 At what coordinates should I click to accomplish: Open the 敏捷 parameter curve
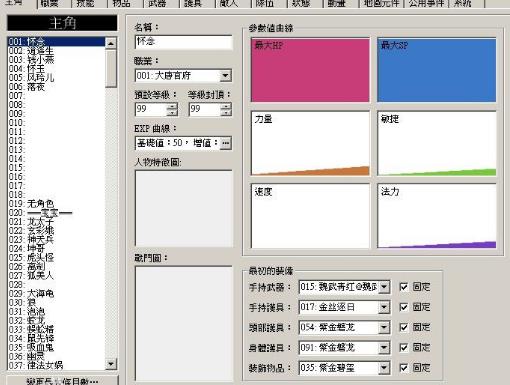click(436, 143)
